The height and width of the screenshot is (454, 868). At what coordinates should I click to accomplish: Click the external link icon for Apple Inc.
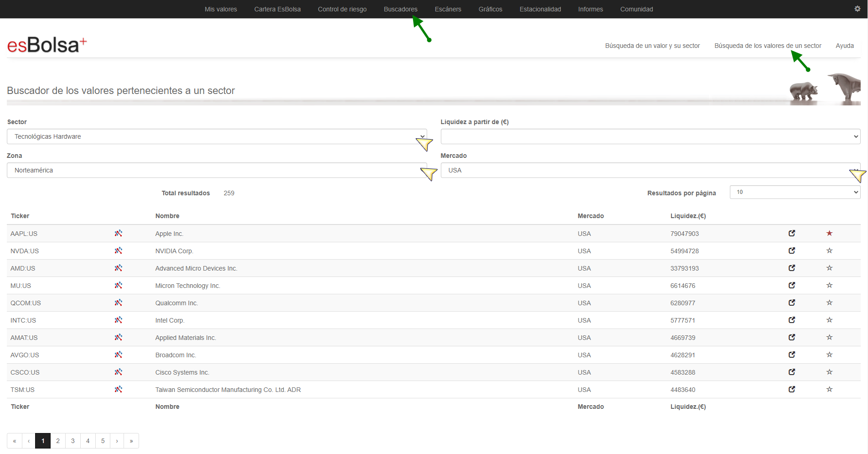(791, 233)
